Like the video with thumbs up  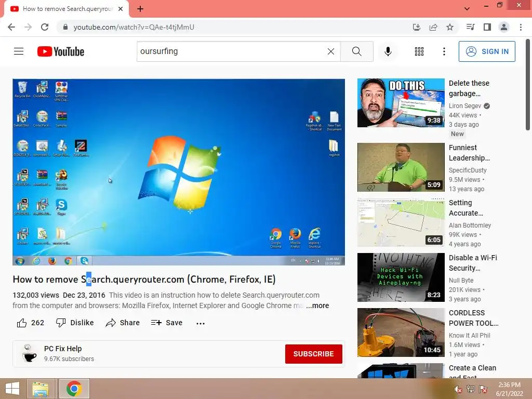[x=31, y=323]
